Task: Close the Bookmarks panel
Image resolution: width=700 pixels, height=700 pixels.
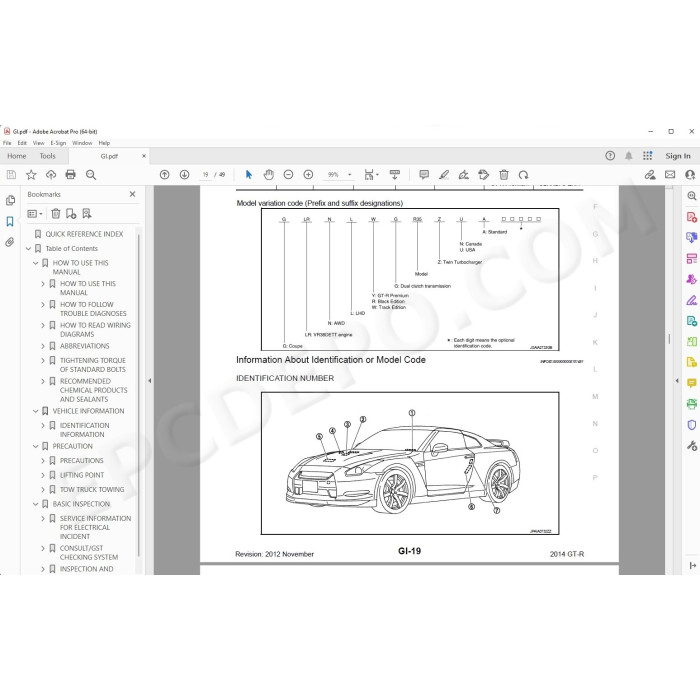Action: point(132,194)
